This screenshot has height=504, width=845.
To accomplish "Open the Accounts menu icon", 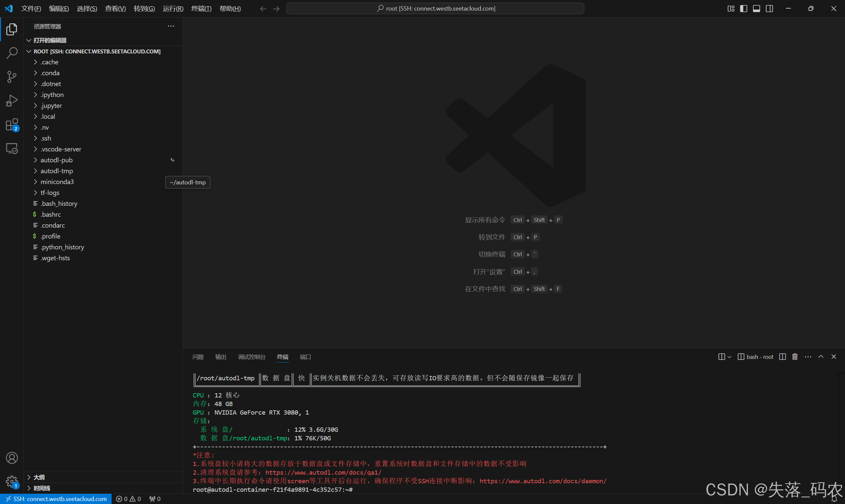I will pyautogui.click(x=12, y=458).
